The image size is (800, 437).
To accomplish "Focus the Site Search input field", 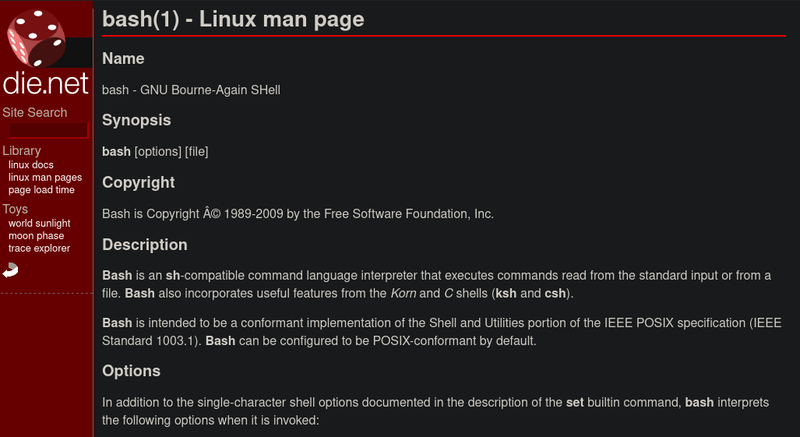I will [49, 130].
